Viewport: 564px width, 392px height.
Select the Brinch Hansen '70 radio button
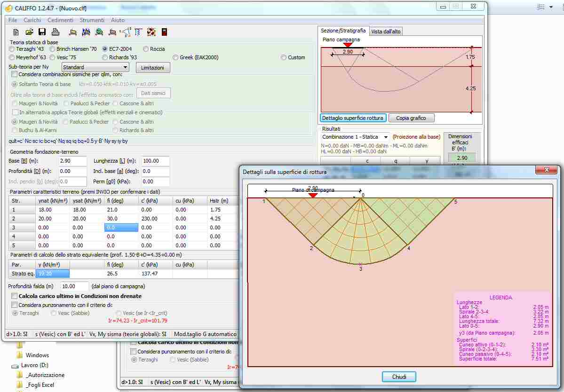point(53,49)
